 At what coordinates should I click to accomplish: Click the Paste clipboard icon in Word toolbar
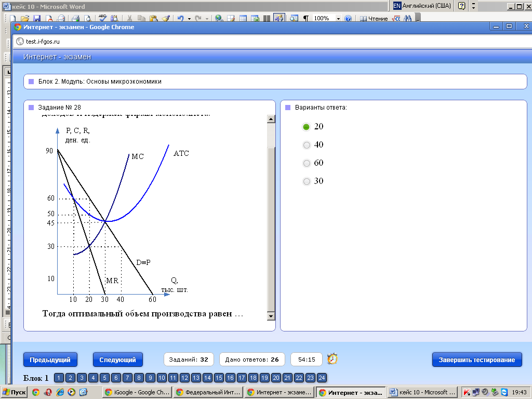[153, 18]
